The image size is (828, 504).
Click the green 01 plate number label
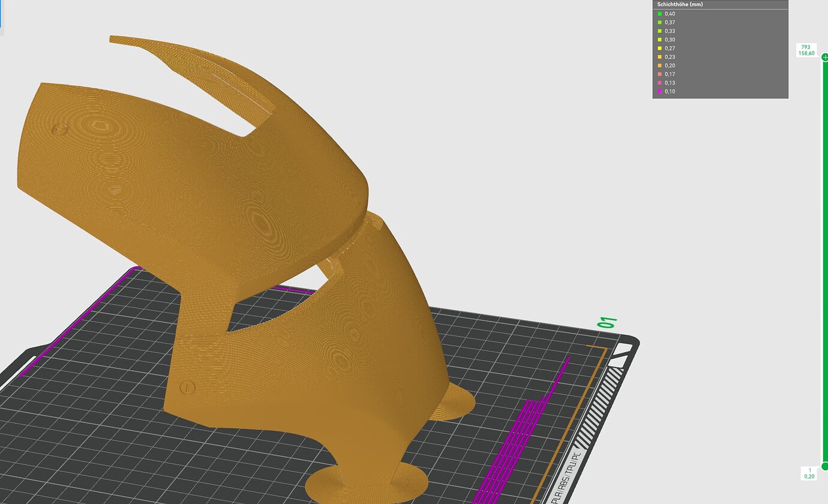[608, 323]
